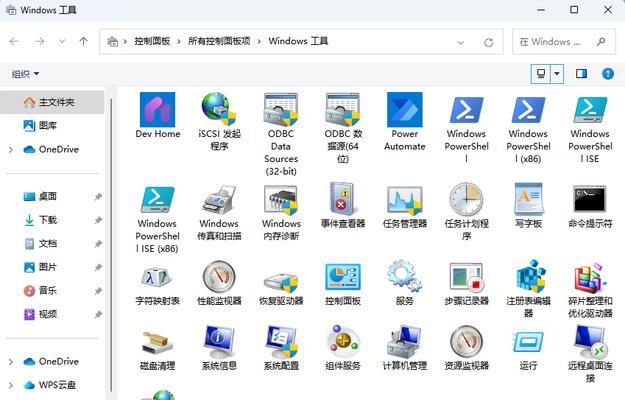Open the iSCSI 发起程序 tool
This screenshot has height=400, width=625.
[x=219, y=109]
